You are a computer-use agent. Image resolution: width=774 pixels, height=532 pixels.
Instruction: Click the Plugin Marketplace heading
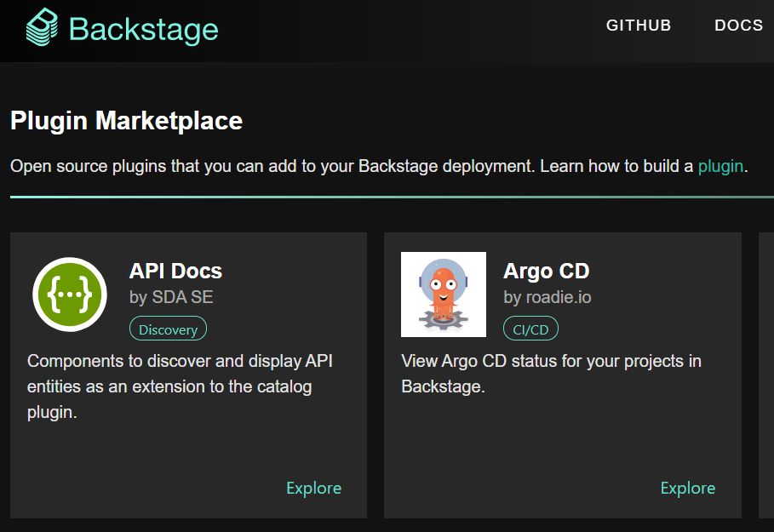pos(126,121)
